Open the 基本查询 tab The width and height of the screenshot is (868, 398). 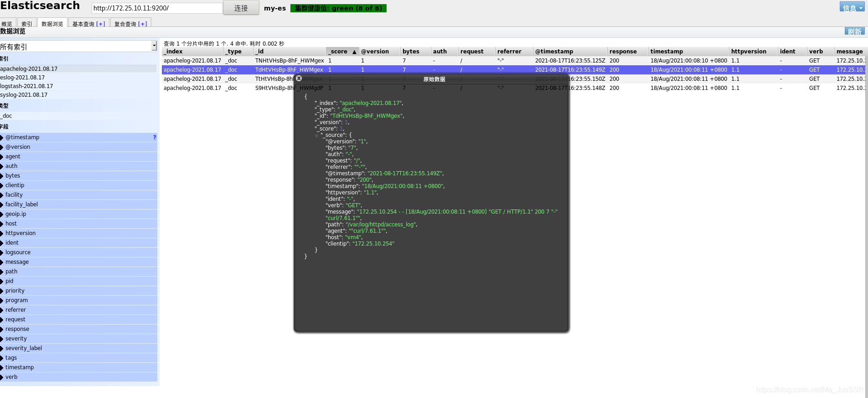83,24
